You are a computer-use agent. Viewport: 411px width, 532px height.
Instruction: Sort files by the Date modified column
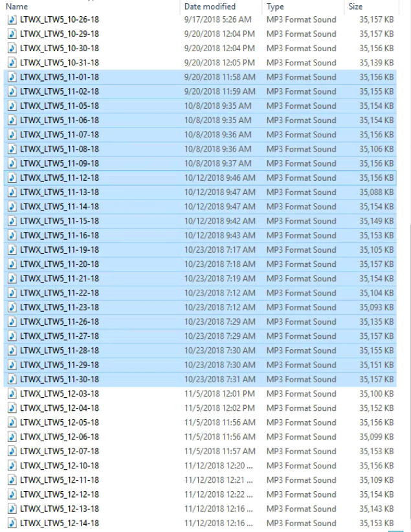[210, 6]
